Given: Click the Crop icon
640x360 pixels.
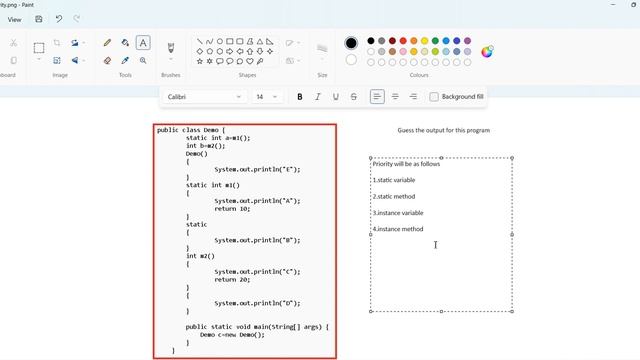Looking at the screenshot, I should tap(57, 42).
